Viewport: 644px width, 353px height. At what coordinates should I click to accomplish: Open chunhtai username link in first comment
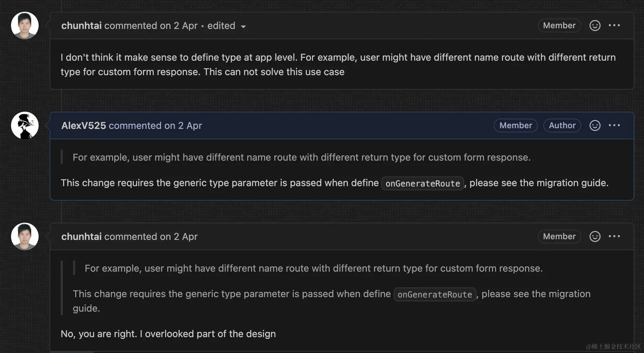81,26
